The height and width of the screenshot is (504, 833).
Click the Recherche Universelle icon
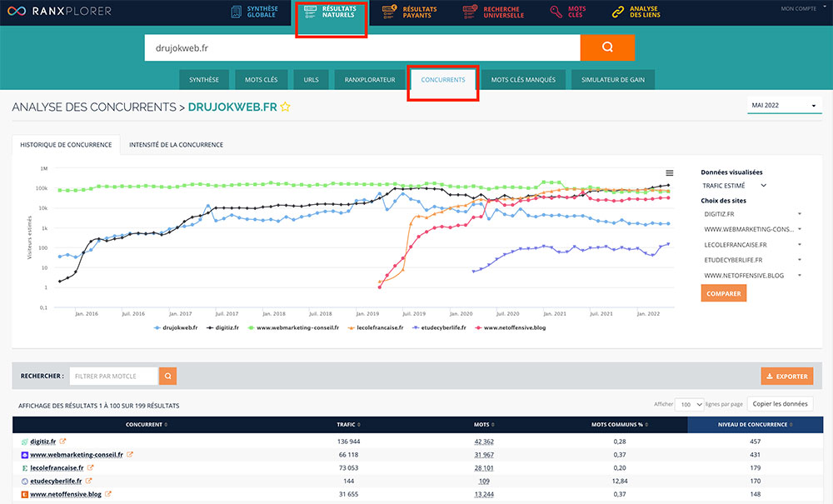(x=470, y=11)
